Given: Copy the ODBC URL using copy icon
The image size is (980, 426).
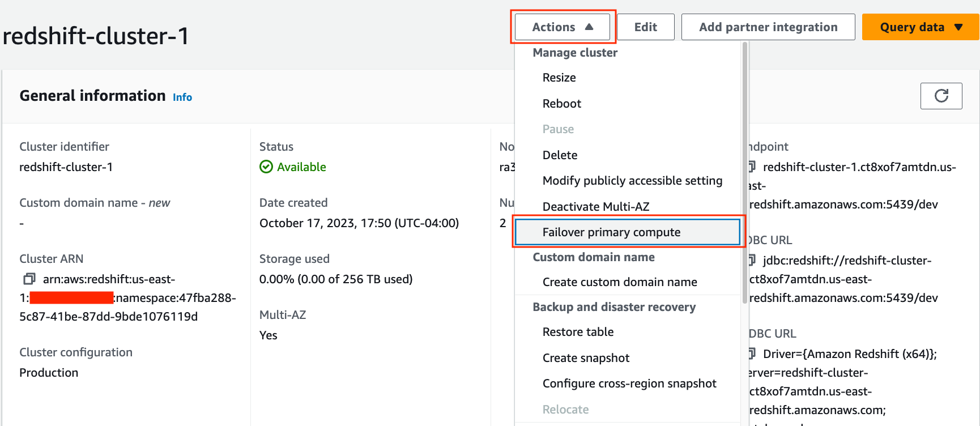Looking at the screenshot, I should [752, 353].
